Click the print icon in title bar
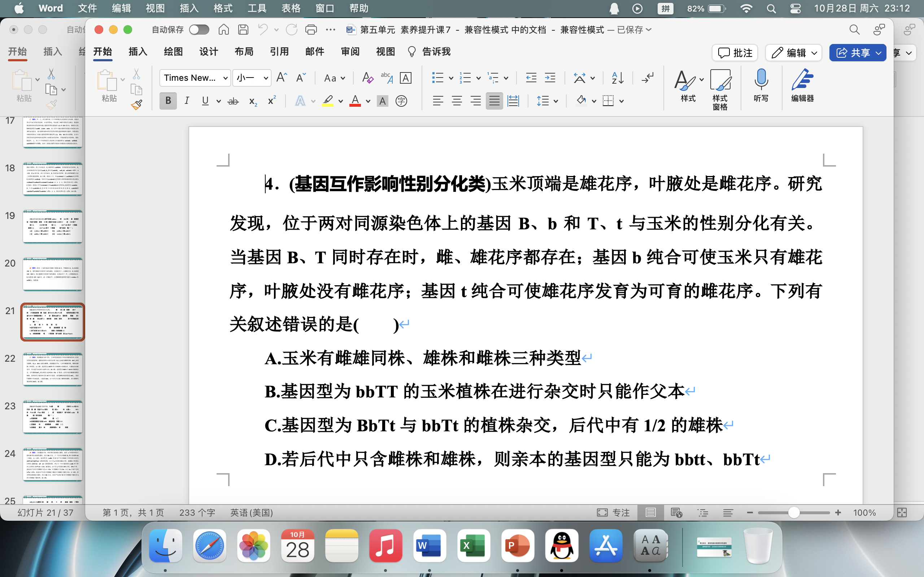This screenshot has width=924, height=577. (x=311, y=29)
